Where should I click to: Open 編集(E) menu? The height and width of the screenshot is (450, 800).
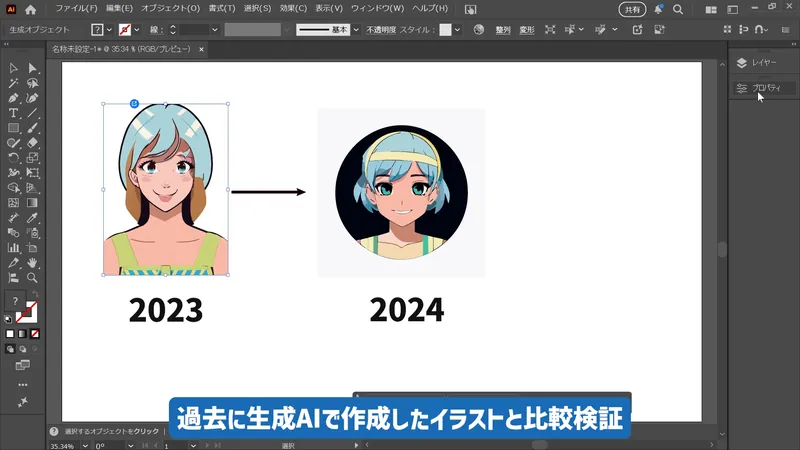point(119,9)
